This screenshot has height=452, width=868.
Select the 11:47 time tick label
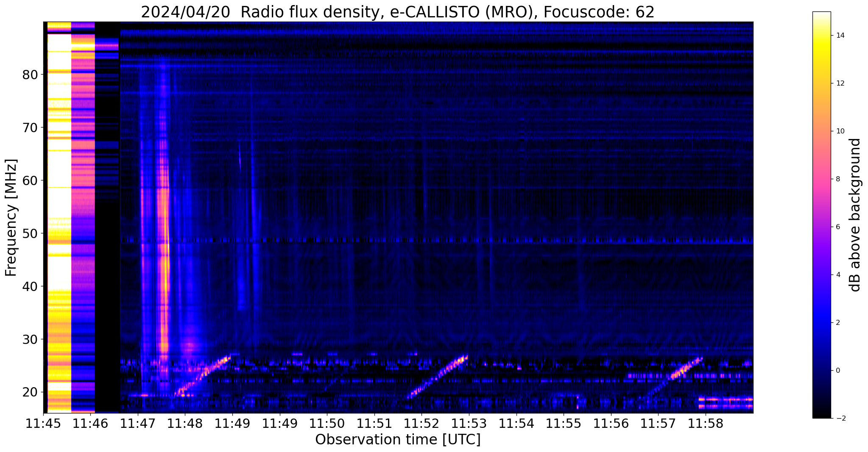pos(138,424)
